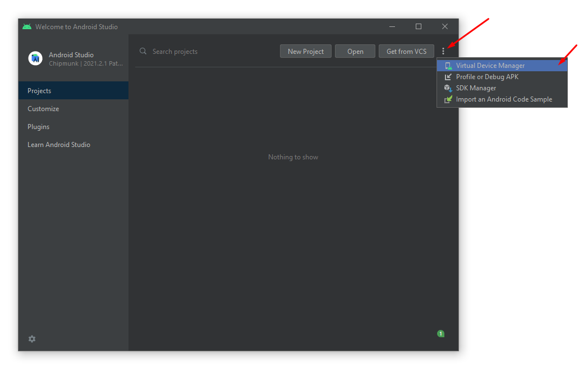
Task: Click the Open button
Action: (x=355, y=52)
